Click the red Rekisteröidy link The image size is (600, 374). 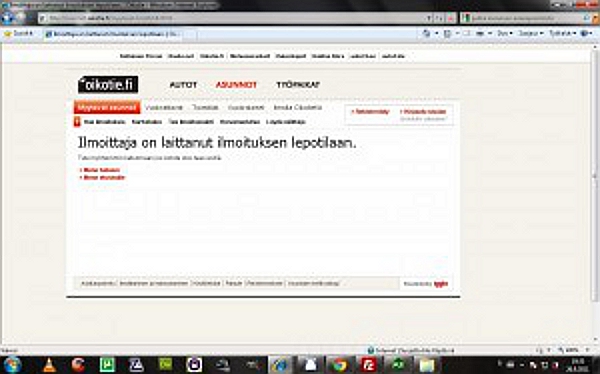click(370, 112)
